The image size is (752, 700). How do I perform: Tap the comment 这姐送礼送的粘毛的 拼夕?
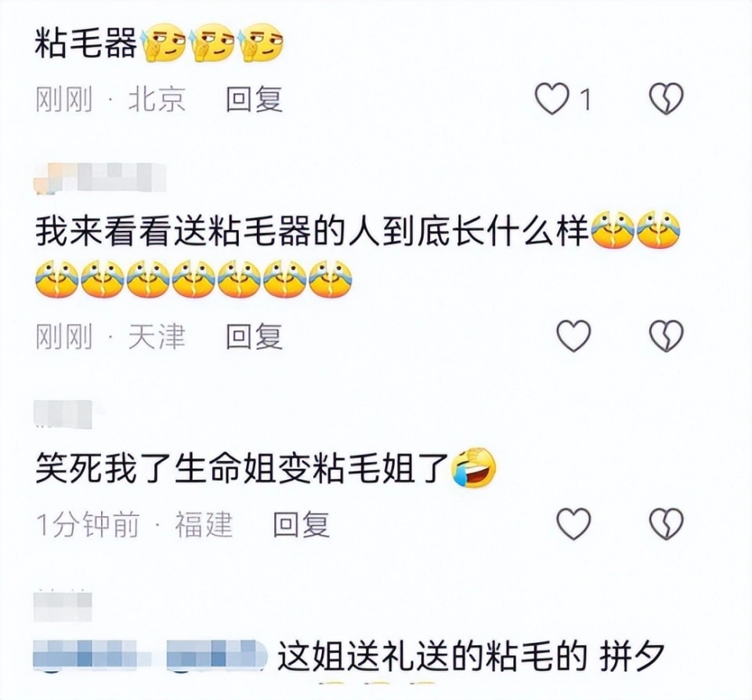coord(472,656)
